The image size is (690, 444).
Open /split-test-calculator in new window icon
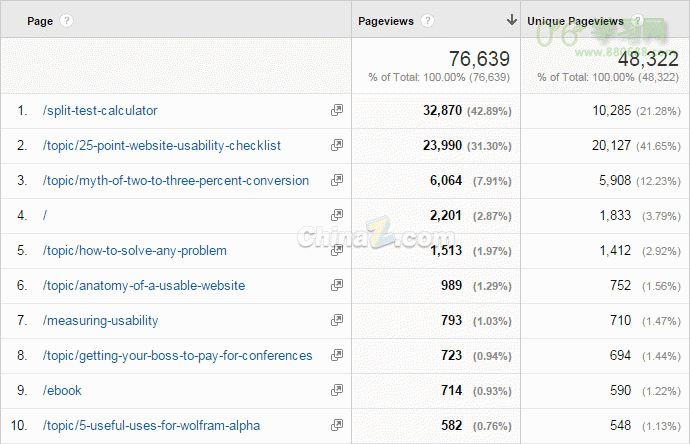[x=337, y=111]
